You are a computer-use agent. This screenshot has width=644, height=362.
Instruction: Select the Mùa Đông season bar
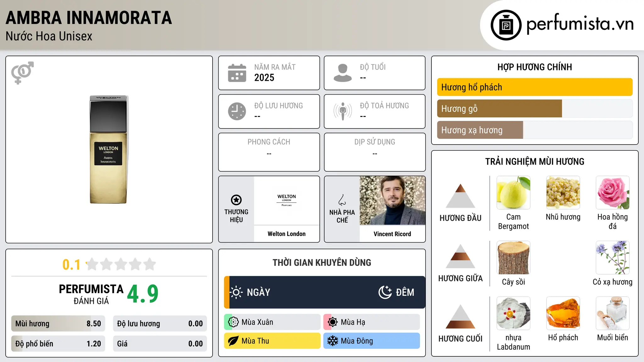[x=372, y=341]
